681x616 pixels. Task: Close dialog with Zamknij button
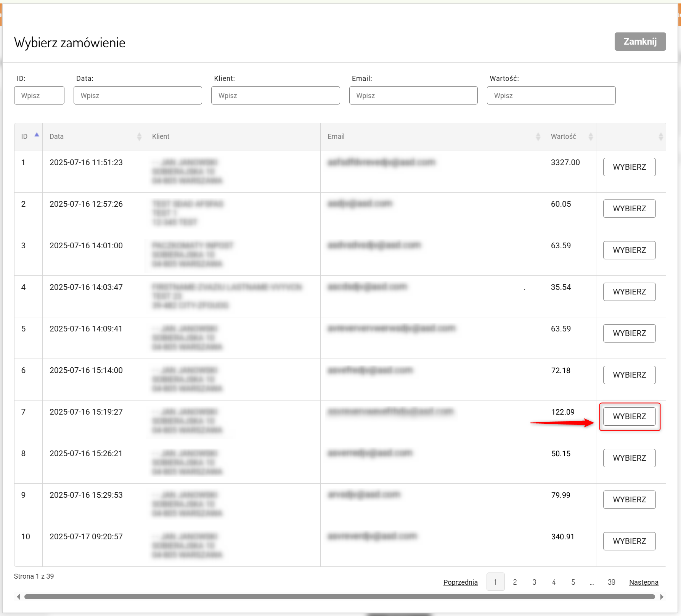click(x=640, y=42)
